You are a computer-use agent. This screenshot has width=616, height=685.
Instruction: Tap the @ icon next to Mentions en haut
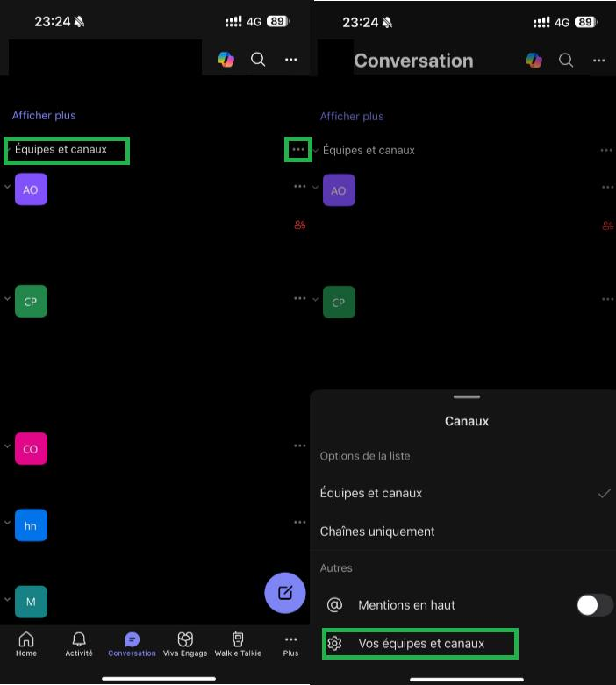(x=335, y=605)
